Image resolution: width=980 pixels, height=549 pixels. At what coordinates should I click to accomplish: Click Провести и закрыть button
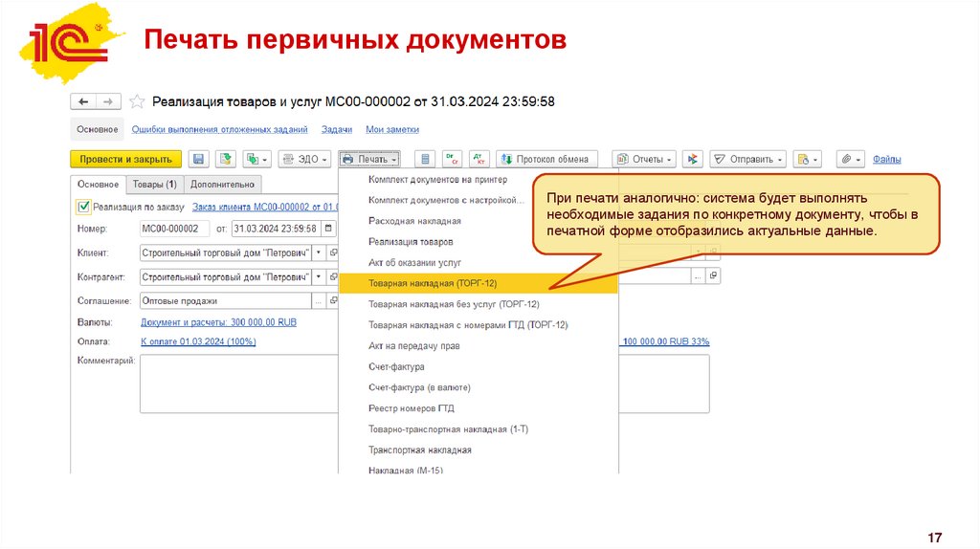tap(125, 160)
